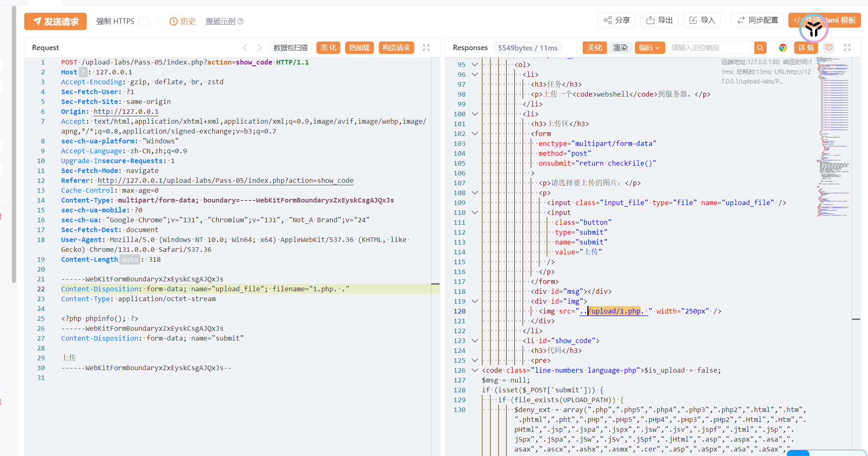Image resolution: width=868 pixels, height=456 pixels.
Task: Go to next request arrow
Action: [260, 48]
